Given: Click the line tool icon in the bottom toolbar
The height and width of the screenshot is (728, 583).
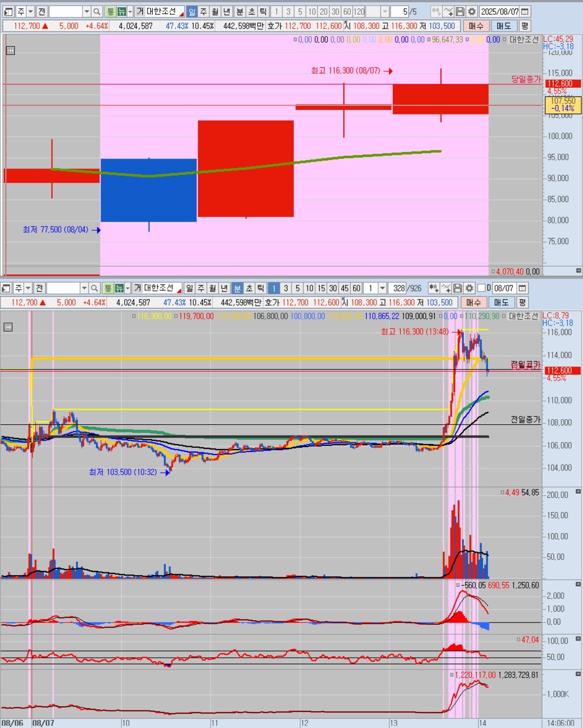Looking at the screenshot, I should tap(446, 288).
